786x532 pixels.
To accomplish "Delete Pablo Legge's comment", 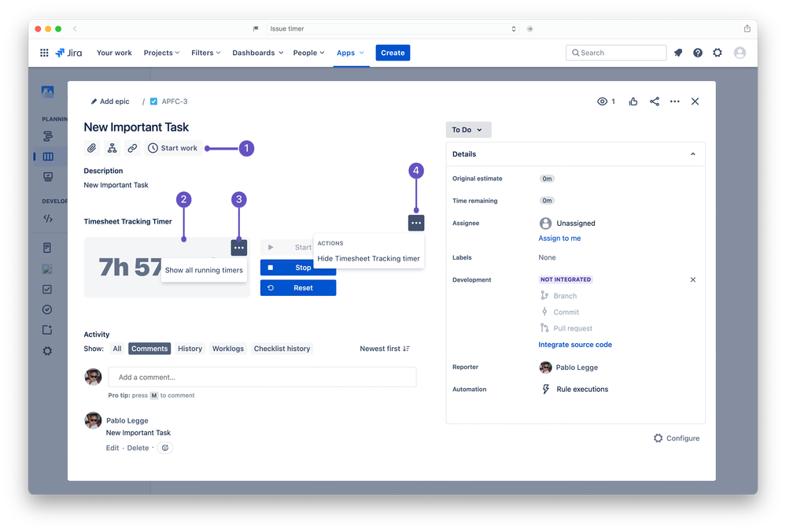I will click(x=138, y=448).
